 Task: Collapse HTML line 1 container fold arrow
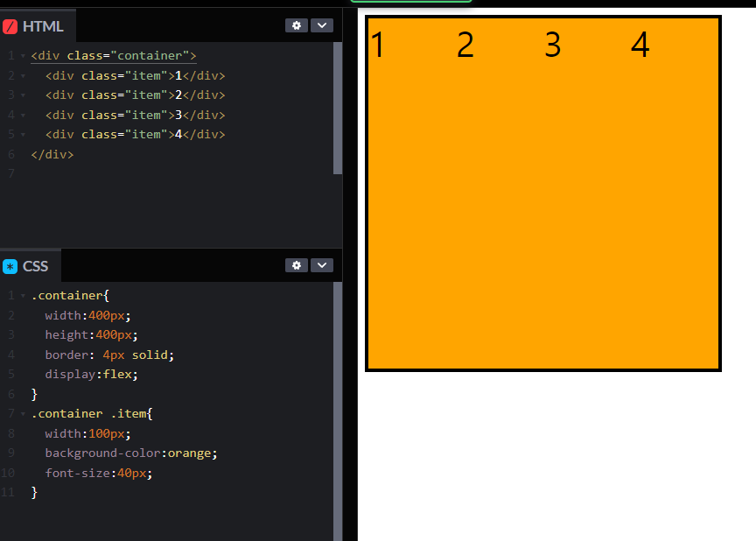23,56
